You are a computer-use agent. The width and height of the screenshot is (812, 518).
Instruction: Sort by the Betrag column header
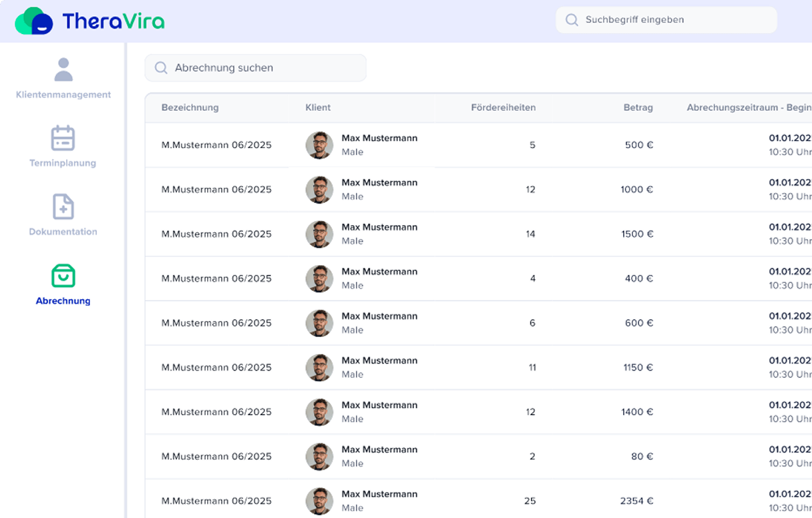[x=638, y=107]
